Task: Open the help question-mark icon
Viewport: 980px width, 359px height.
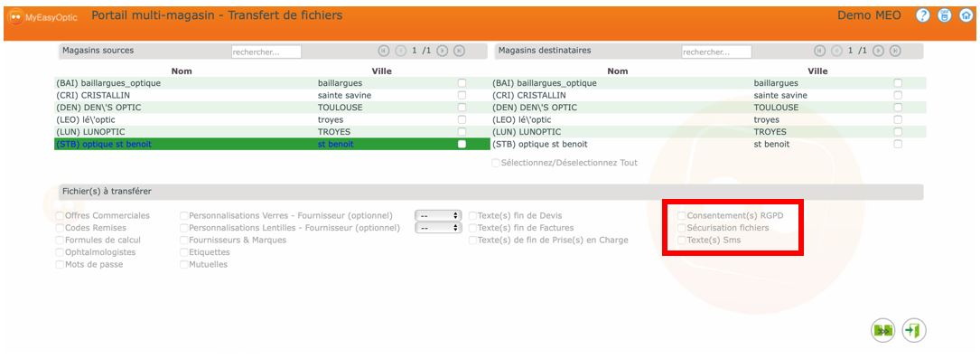Action: (923, 15)
